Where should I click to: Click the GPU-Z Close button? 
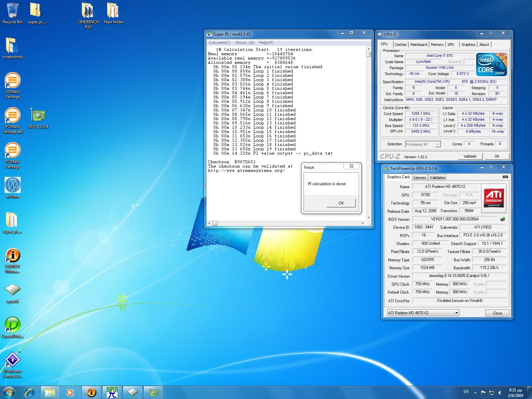[x=497, y=313]
